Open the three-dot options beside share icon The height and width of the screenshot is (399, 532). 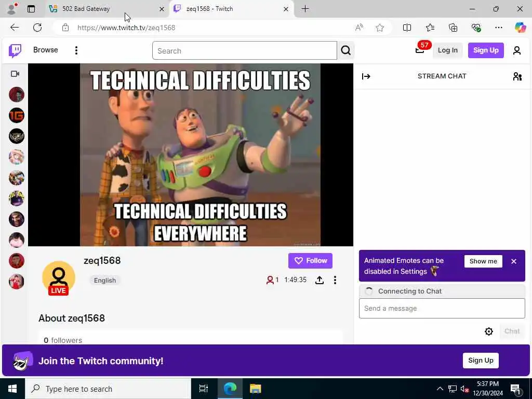point(335,280)
